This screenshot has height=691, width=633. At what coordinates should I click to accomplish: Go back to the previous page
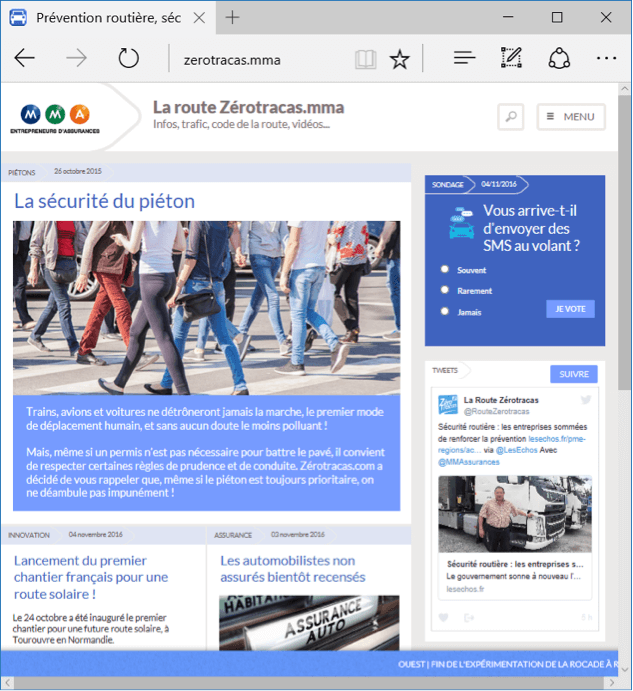[24, 58]
